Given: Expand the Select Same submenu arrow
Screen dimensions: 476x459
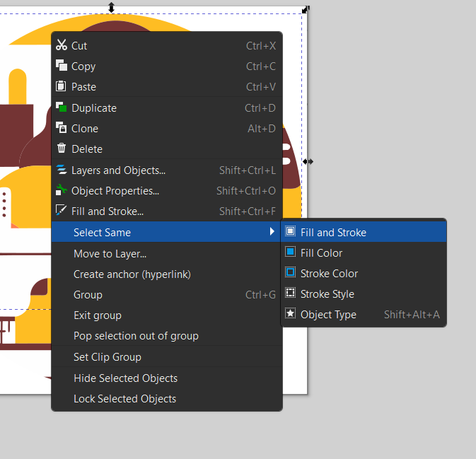Looking at the screenshot, I should click(x=272, y=232).
